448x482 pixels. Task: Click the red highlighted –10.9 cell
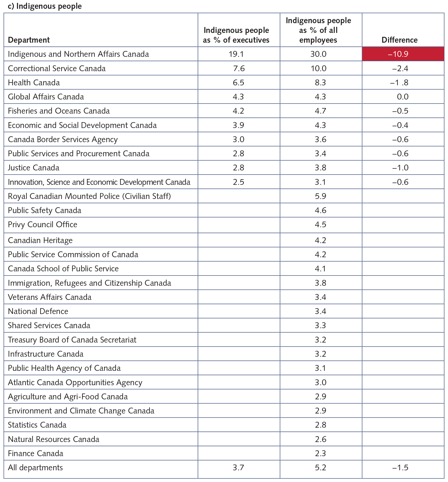[x=403, y=54]
